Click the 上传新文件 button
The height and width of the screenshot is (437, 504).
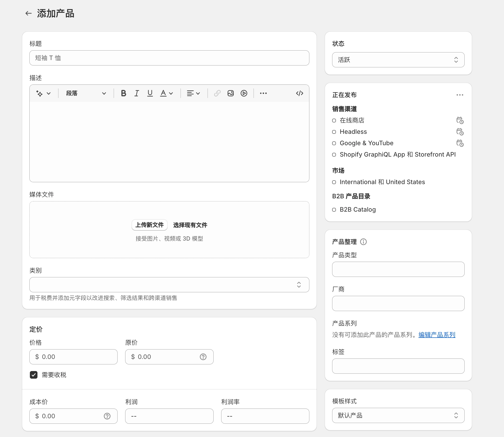149,225
